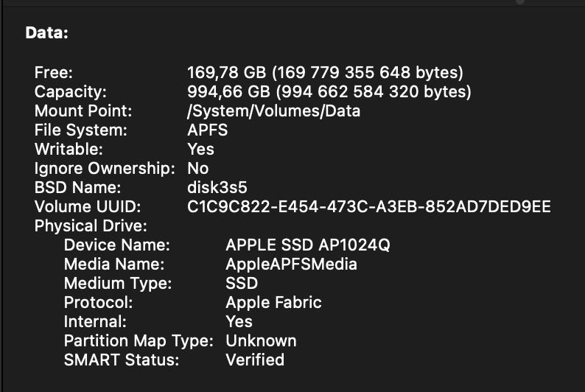585x392 pixels.
Task: Click the AppleAPFSMedia media name
Action: [291, 264]
